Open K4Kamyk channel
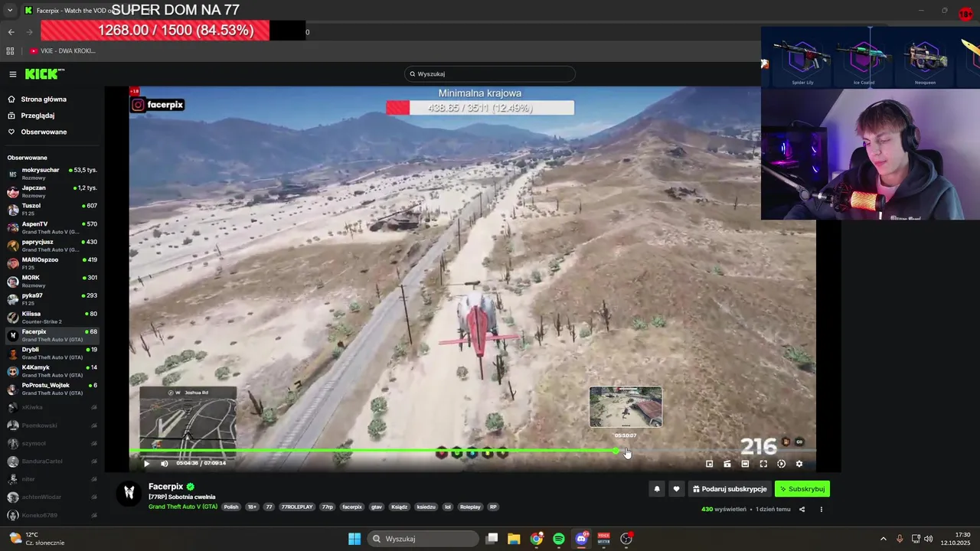Image resolution: width=980 pixels, height=551 pixels. pyautogui.click(x=52, y=371)
